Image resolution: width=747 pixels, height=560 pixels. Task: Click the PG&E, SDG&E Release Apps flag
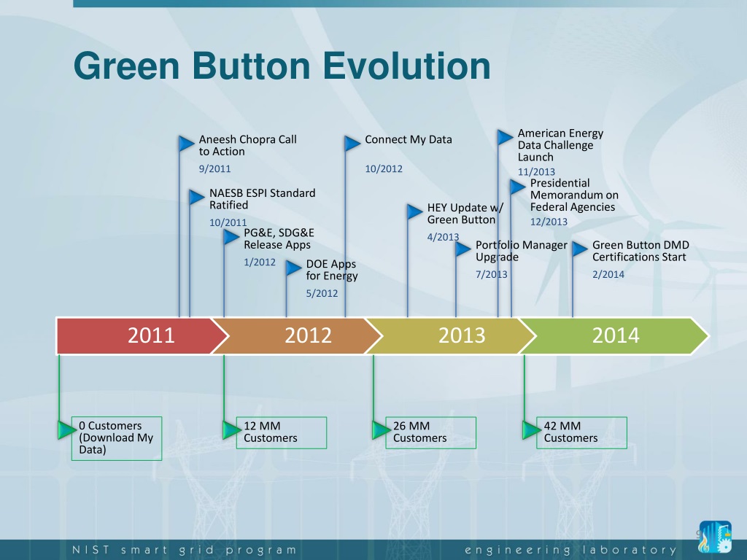tap(231, 237)
